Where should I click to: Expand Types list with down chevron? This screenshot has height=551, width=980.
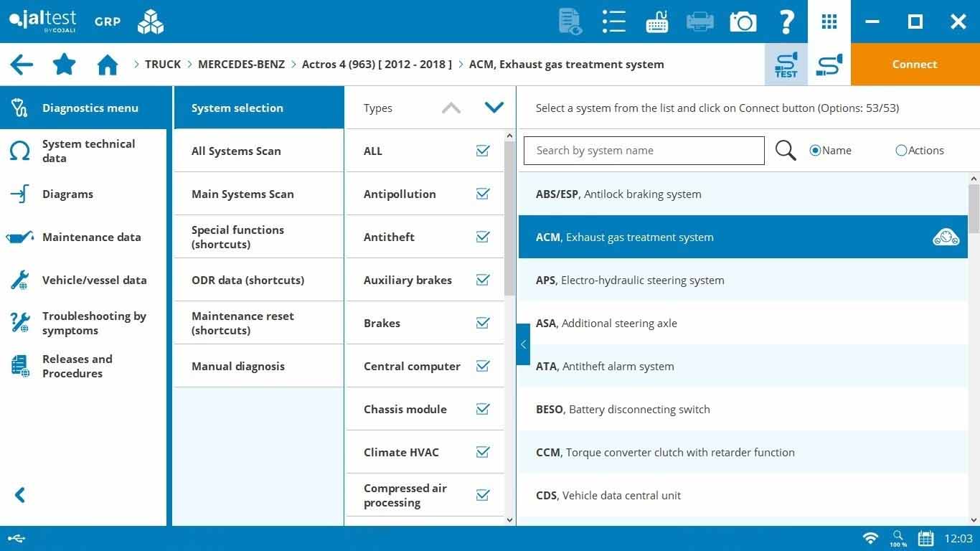click(x=494, y=108)
